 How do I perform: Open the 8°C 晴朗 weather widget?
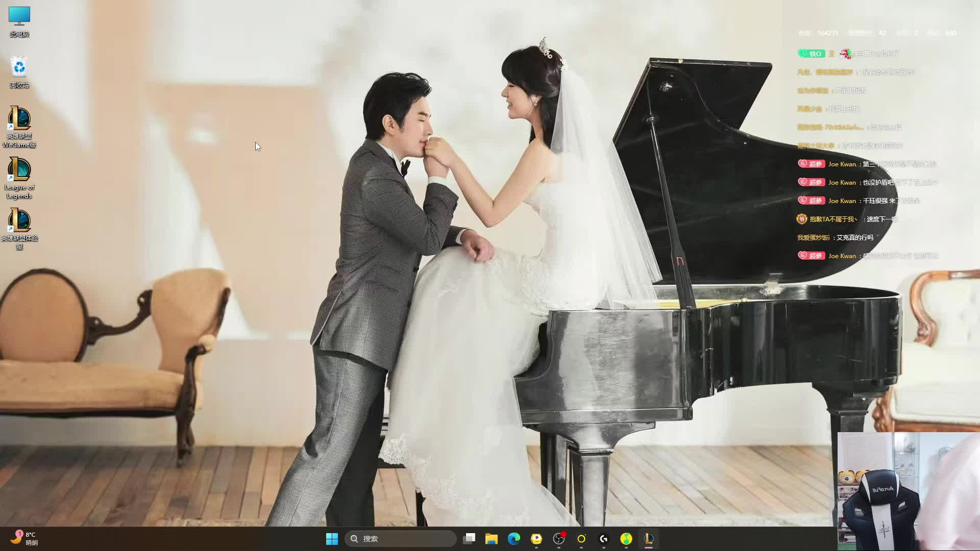click(24, 539)
